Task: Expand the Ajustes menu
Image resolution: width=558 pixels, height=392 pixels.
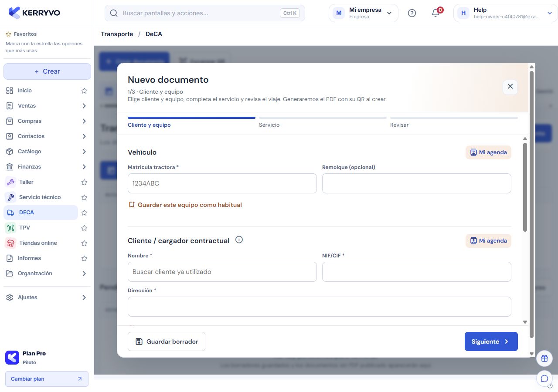Action: [84, 297]
